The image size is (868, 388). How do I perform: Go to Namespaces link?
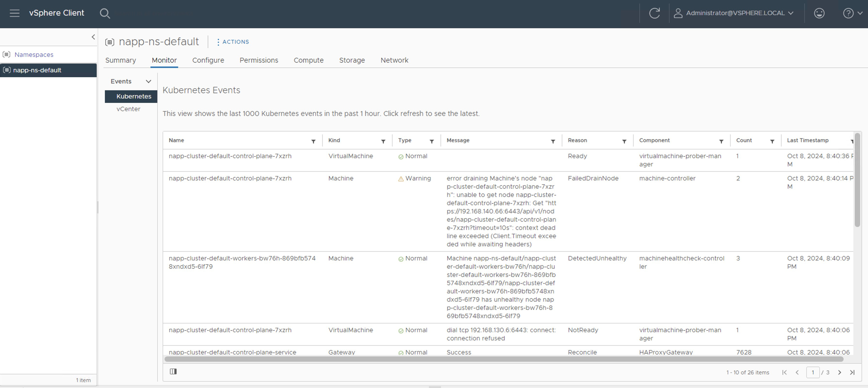pos(34,55)
